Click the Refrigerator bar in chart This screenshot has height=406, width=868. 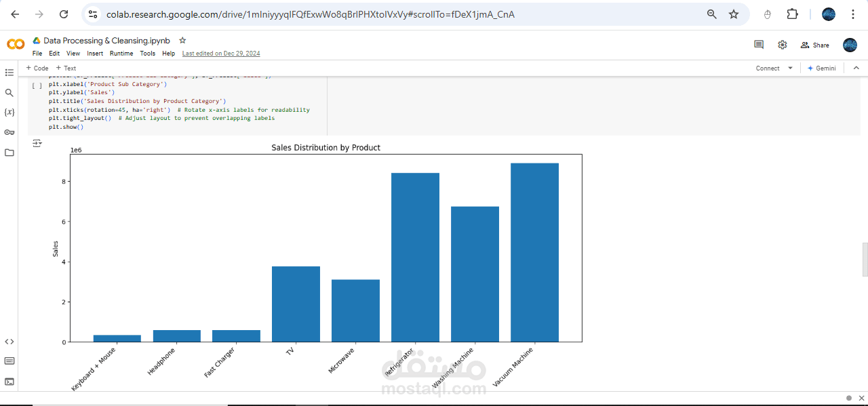tap(415, 258)
